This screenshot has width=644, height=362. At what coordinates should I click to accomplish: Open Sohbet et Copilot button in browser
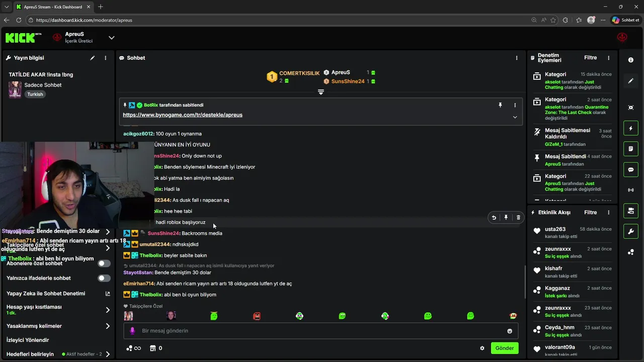pyautogui.click(x=625, y=20)
